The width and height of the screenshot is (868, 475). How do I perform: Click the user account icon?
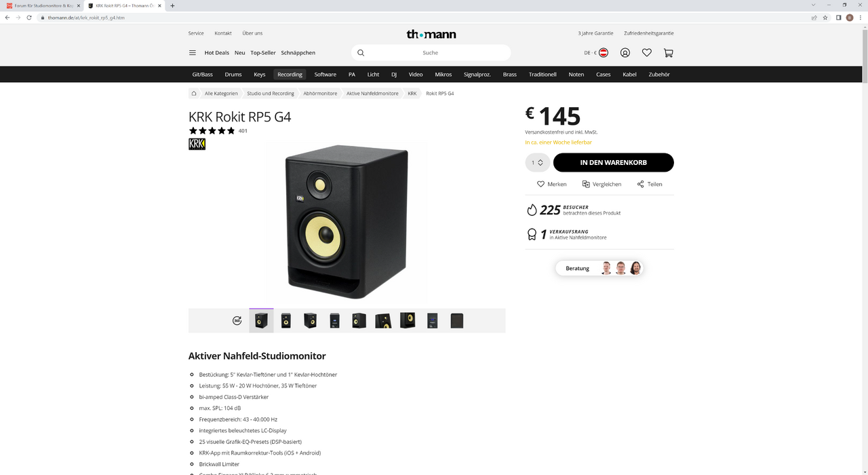(625, 53)
